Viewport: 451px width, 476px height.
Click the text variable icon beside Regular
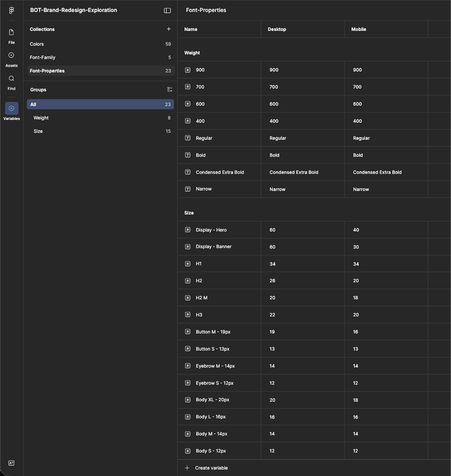(x=188, y=138)
